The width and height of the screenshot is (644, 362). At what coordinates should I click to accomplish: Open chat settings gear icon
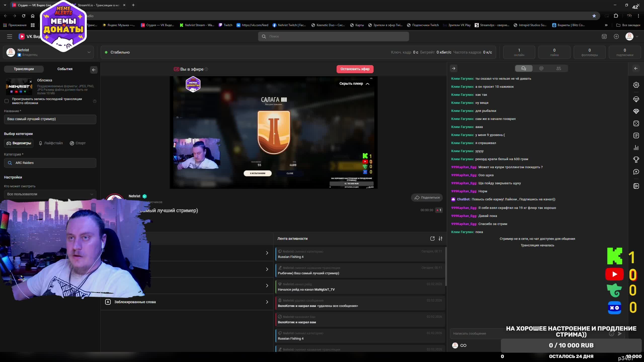pos(636,85)
